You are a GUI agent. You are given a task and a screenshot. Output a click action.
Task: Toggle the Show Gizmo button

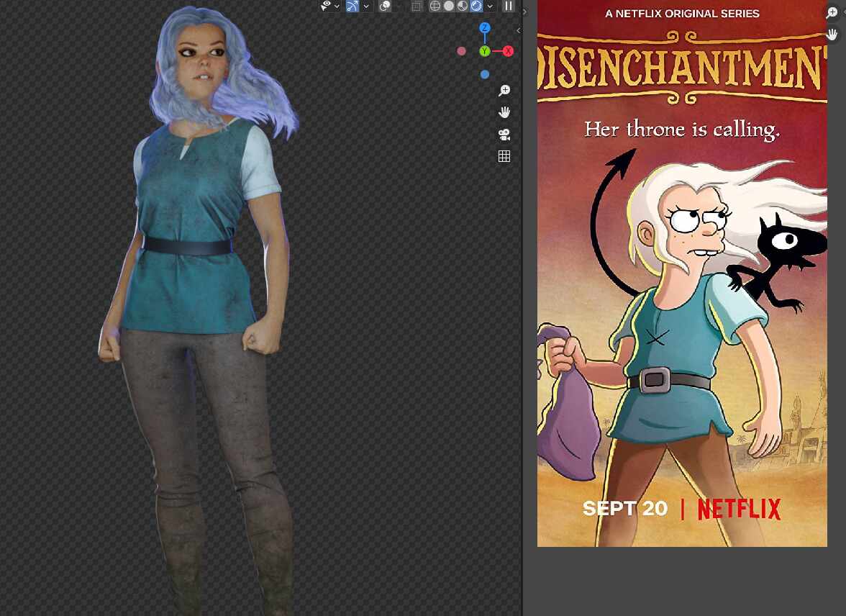[x=352, y=6]
